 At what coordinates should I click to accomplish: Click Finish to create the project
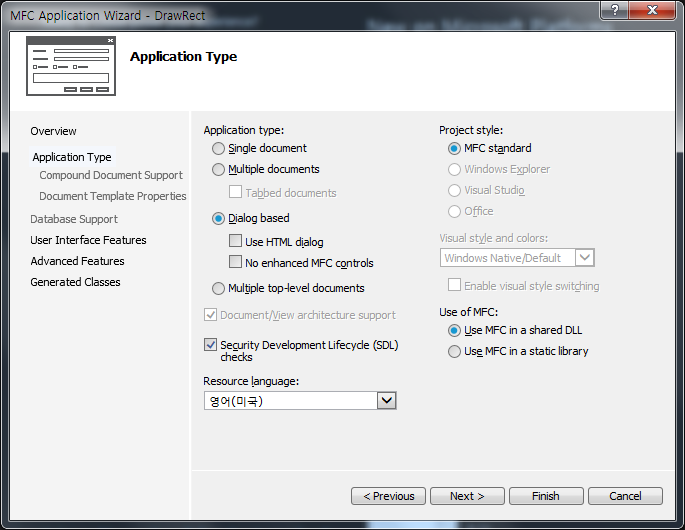[546, 496]
